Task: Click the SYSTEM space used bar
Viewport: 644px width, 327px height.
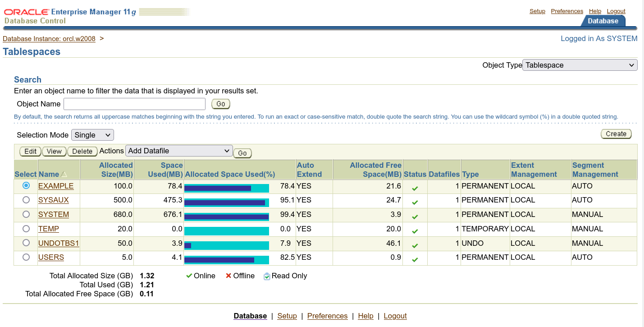Action: (227, 217)
